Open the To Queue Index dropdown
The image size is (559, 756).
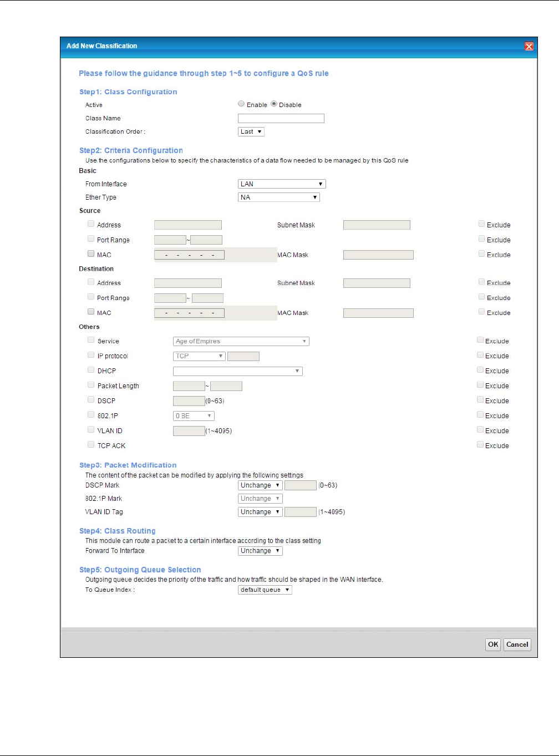pos(265,590)
